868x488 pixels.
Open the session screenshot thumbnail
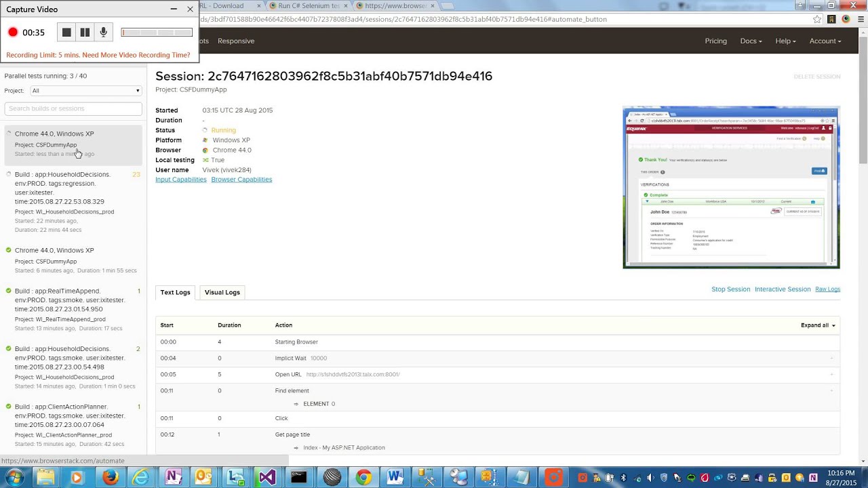coord(731,187)
